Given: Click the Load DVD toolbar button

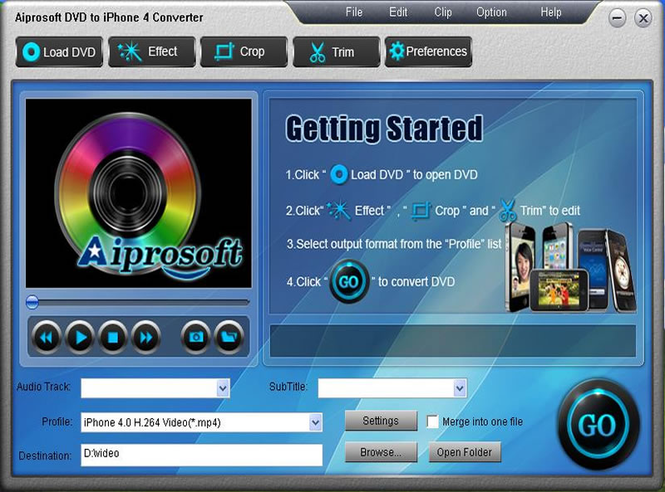Looking at the screenshot, I should (59, 52).
